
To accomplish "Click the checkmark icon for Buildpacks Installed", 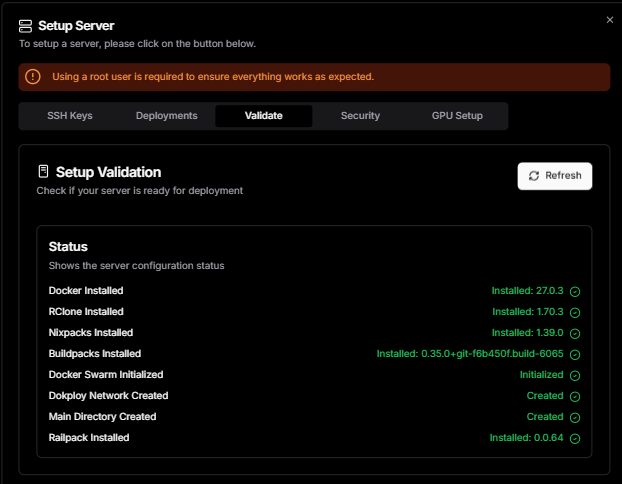I will [x=575, y=354].
